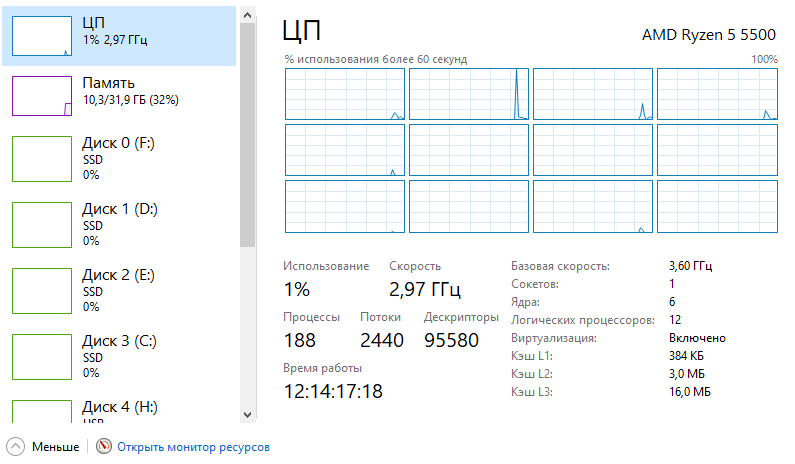Select the purple Память usage thumbnail
Viewport: 795px width, 464px height.
41,95
